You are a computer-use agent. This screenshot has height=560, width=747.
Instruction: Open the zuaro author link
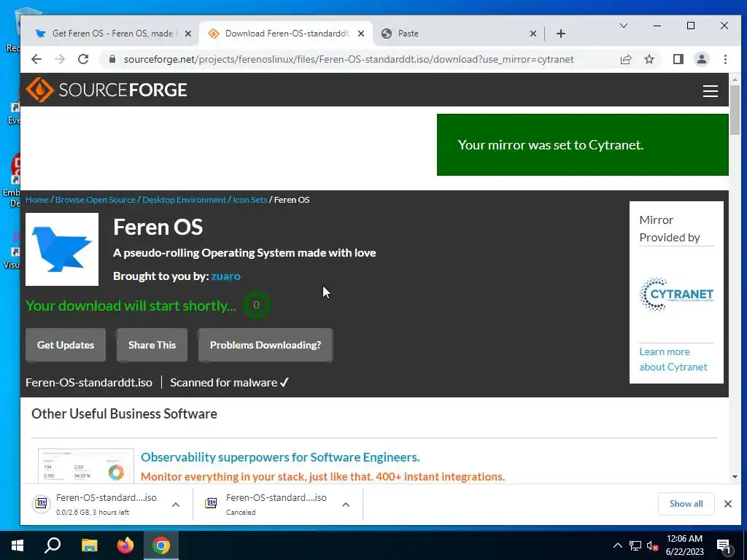226,276
